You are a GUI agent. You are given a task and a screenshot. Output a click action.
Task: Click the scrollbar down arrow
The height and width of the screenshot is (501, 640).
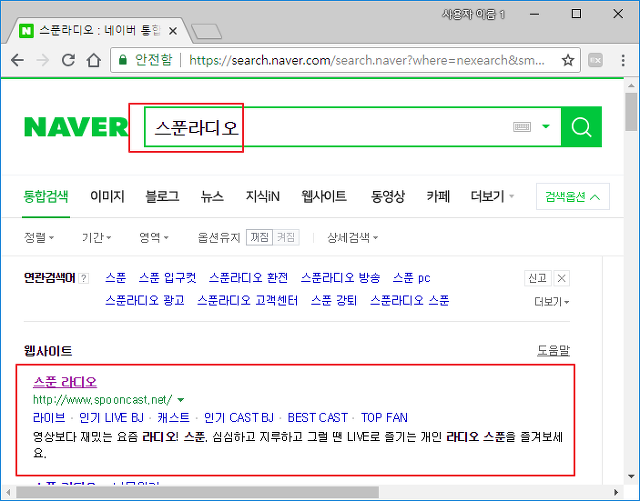coord(631,477)
